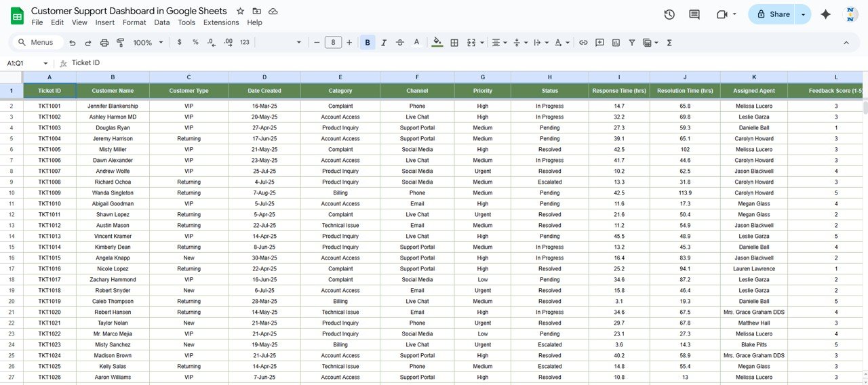Screen dimensions: 868x385
Task: Open version history clock icon
Action: tap(669, 14)
